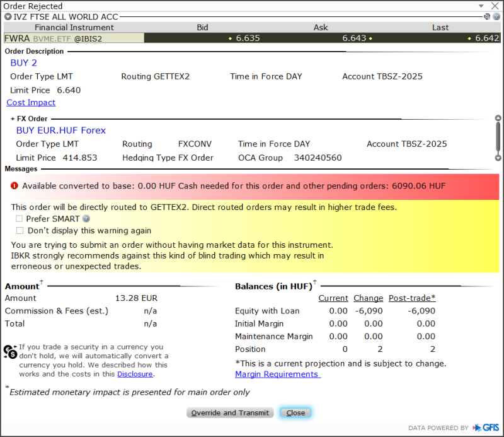Click the Limit Price 6.640 value
This screenshot has width=504, height=437.
pyautogui.click(x=69, y=90)
